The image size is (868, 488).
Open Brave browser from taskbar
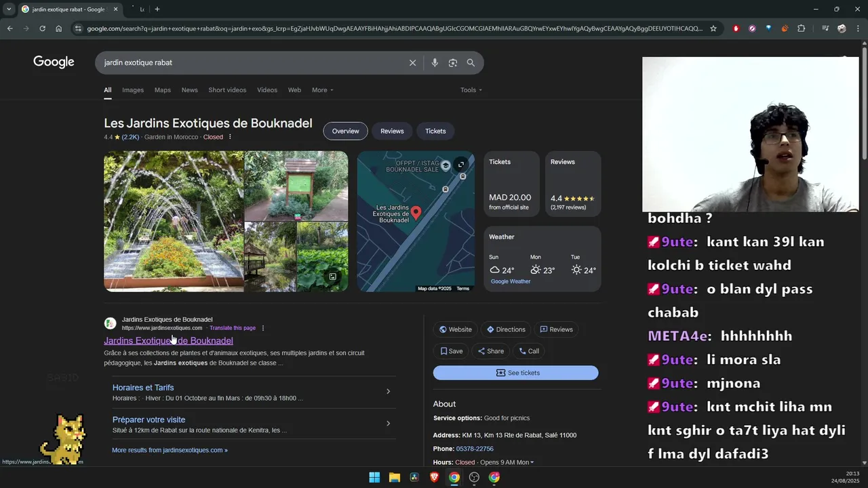(x=434, y=477)
